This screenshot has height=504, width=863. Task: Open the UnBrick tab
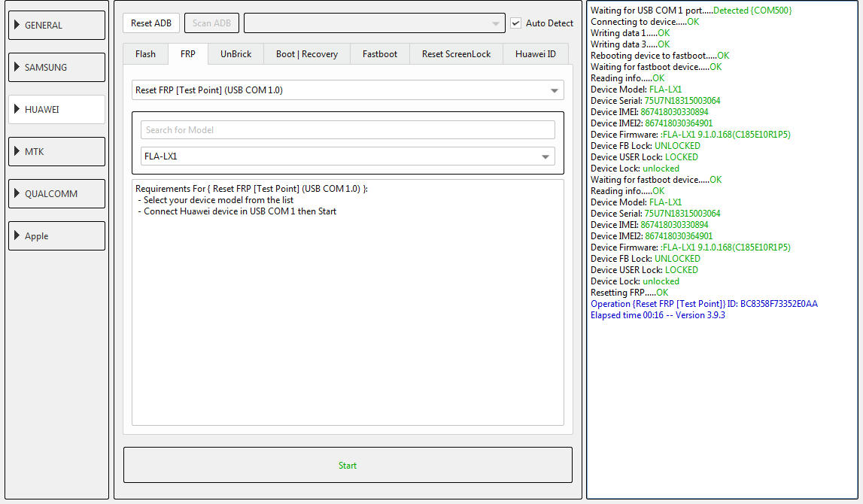(236, 54)
